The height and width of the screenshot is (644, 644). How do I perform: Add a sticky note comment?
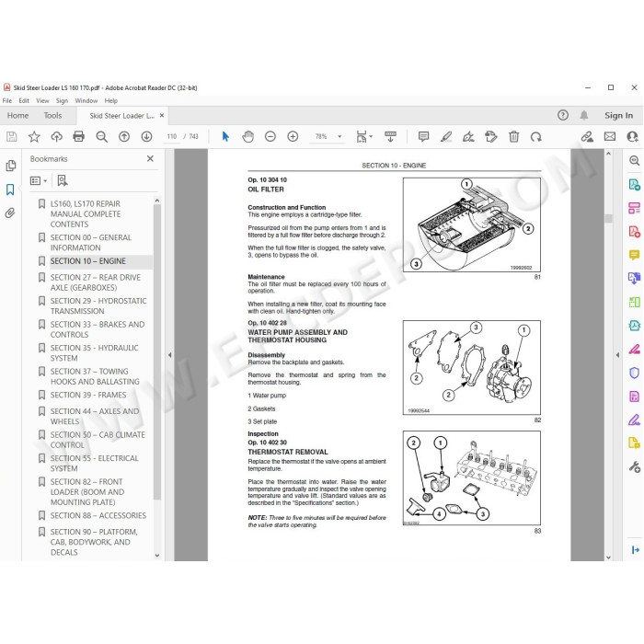pyautogui.click(x=423, y=136)
